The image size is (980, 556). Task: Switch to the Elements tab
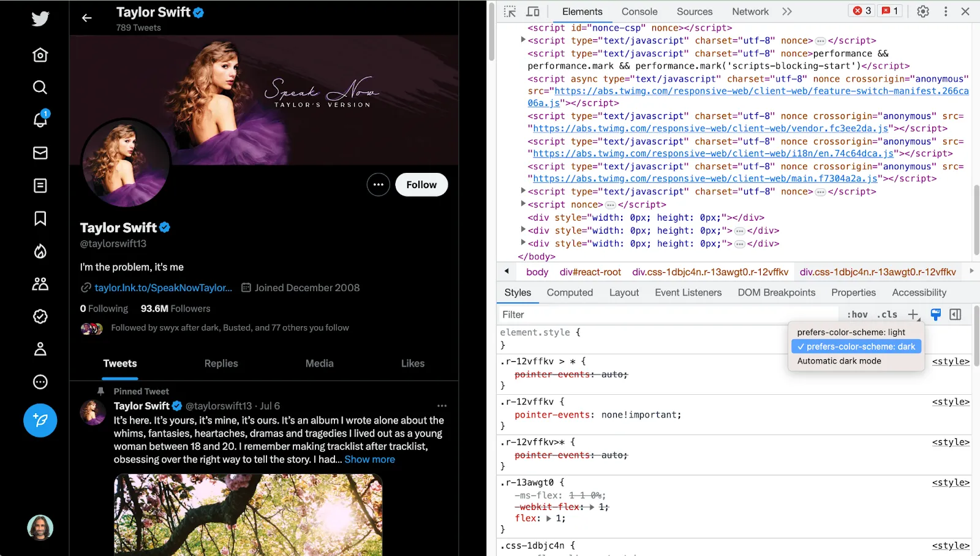click(x=582, y=12)
